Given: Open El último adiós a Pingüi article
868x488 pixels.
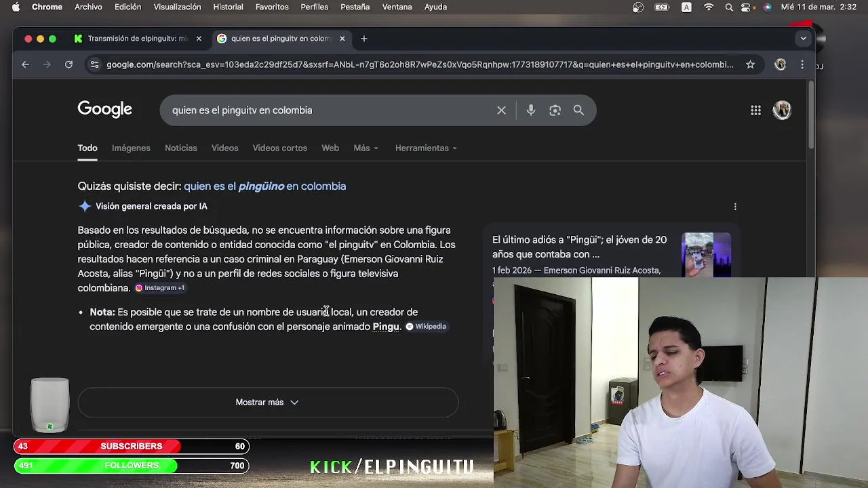Looking at the screenshot, I should 580,247.
